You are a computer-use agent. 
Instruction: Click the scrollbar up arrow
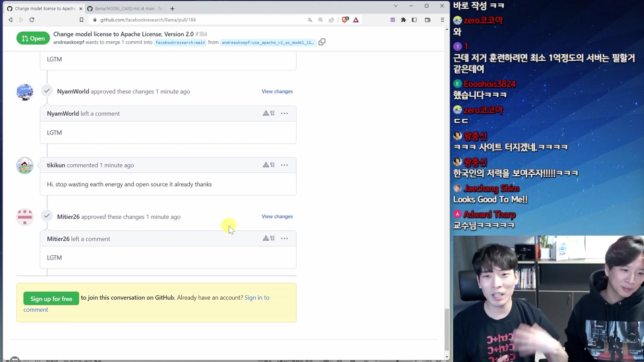pyautogui.click(x=447, y=30)
